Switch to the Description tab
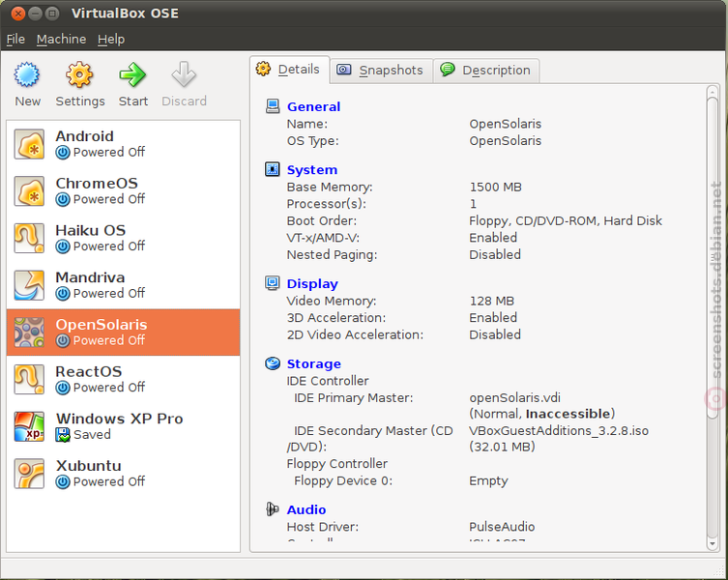The image size is (728, 580). 486,71
